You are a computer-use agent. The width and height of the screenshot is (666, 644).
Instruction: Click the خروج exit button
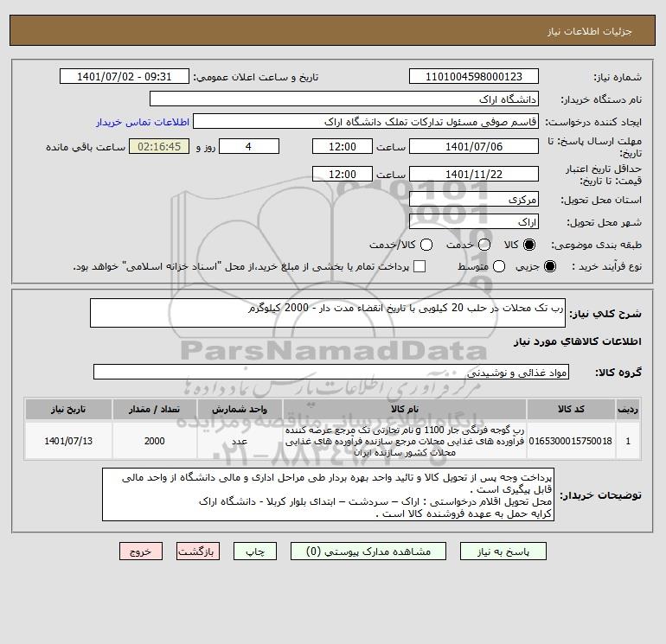click(141, 551)
